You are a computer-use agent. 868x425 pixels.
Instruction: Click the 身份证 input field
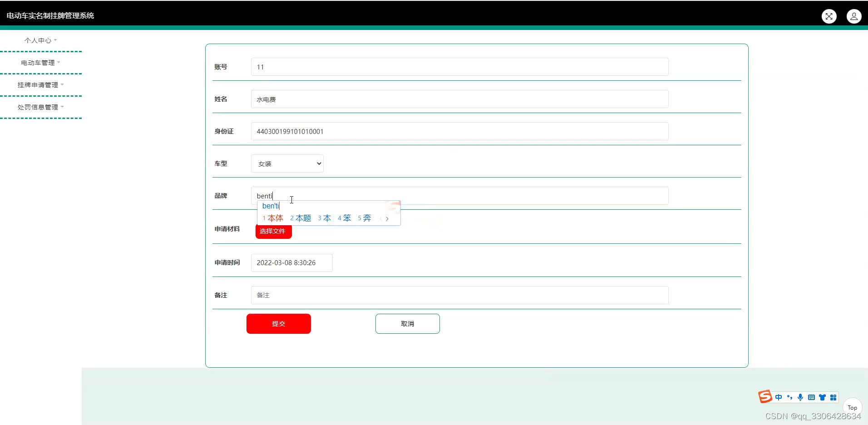pos(459,131)
